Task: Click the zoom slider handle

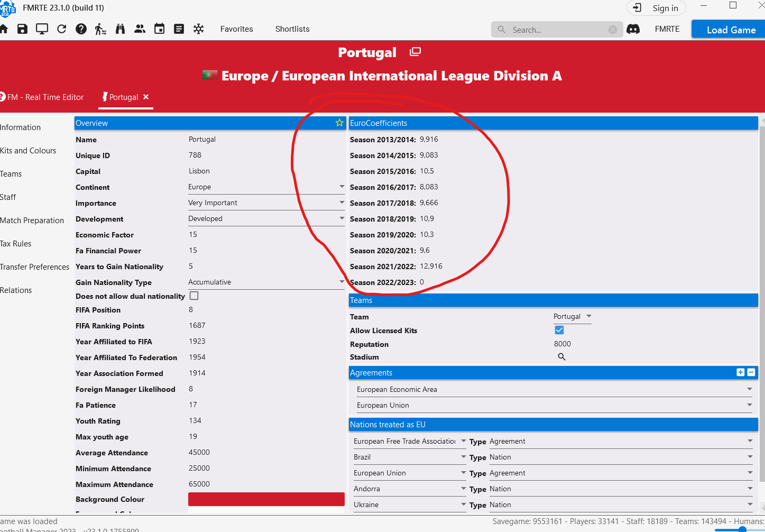Action: point(742,529)
